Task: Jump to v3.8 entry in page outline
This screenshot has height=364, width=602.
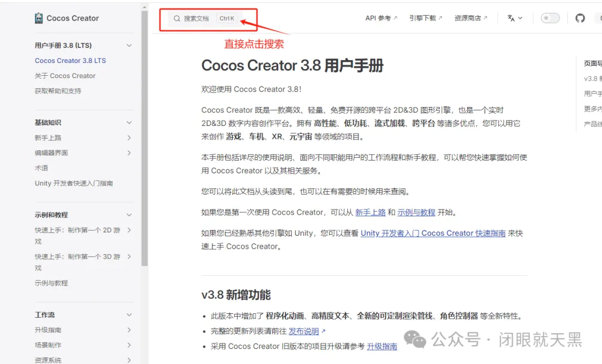Action: click(x=593, y=79)
